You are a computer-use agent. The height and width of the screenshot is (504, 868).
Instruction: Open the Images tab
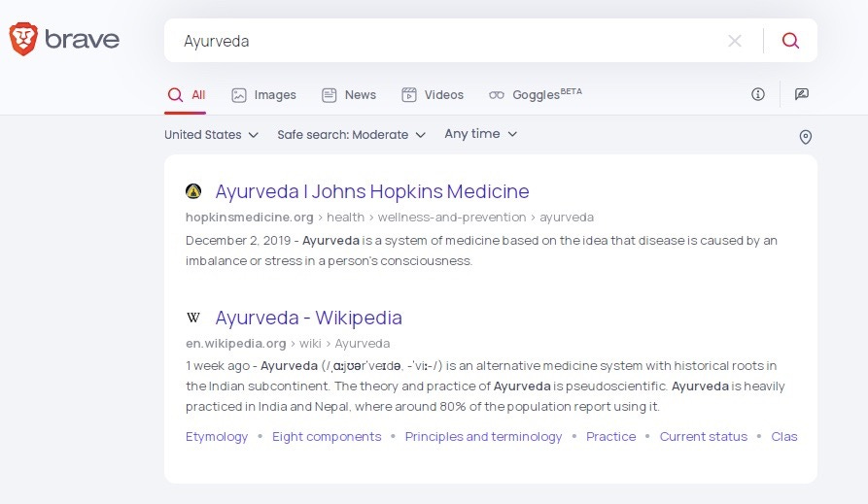263,95
